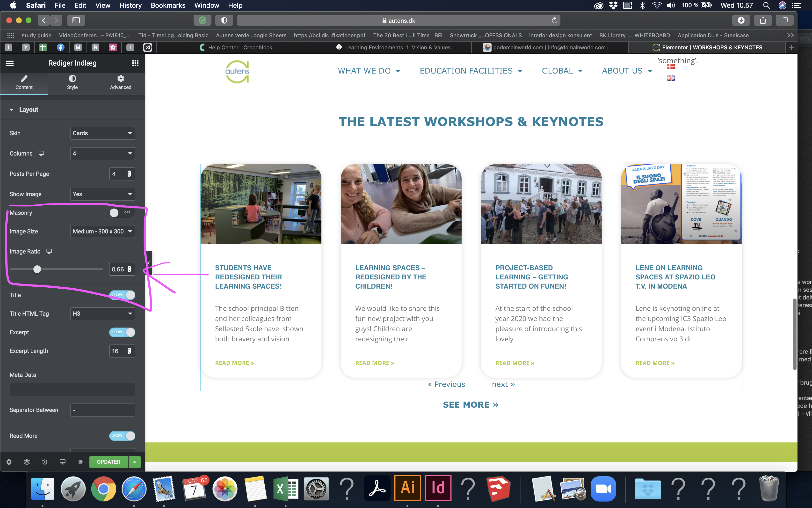Open the Title HTML Tag dropdown
Screen dimensions: 812x508
coord(102,314)
